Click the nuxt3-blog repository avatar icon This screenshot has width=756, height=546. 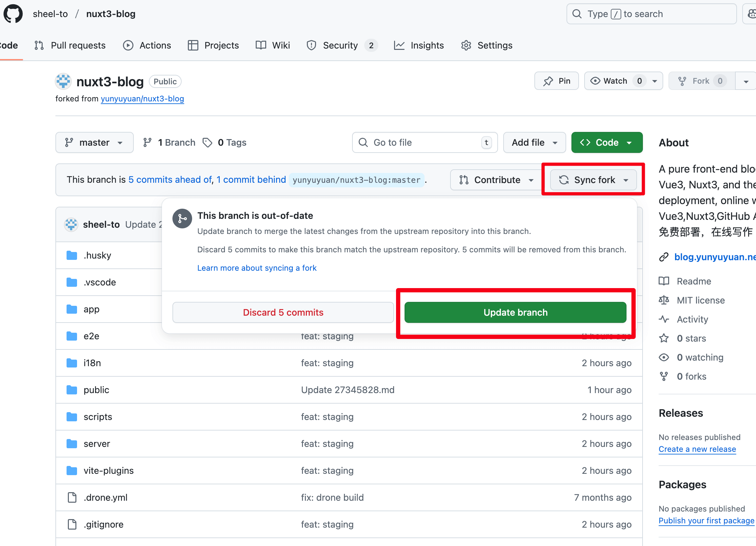(63, 81)
